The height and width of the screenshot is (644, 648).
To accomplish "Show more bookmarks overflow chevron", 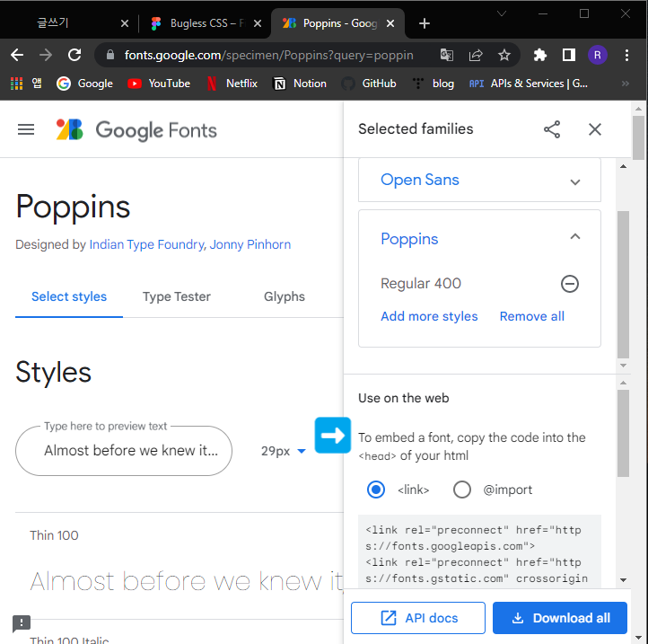I will pos(626,84).
